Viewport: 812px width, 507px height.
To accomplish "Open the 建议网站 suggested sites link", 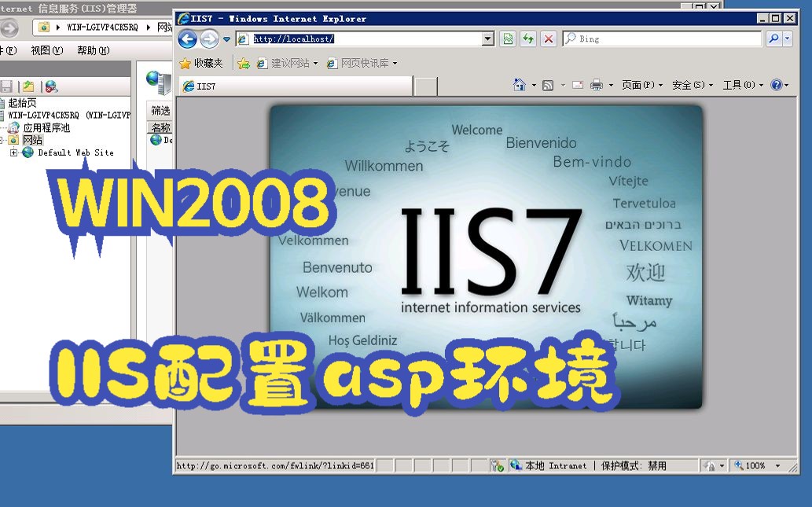I will (x=287, y=63).
